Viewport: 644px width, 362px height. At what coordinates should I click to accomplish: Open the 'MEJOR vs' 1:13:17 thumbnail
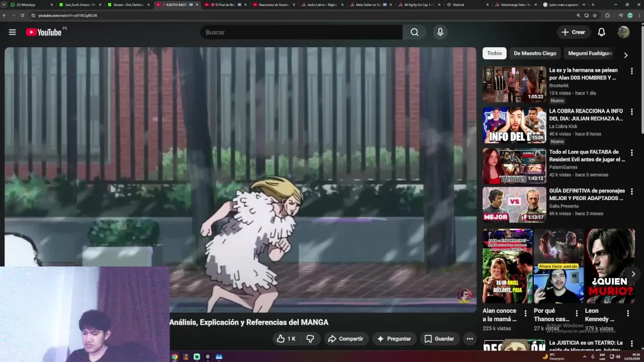[x=514, y=205]
